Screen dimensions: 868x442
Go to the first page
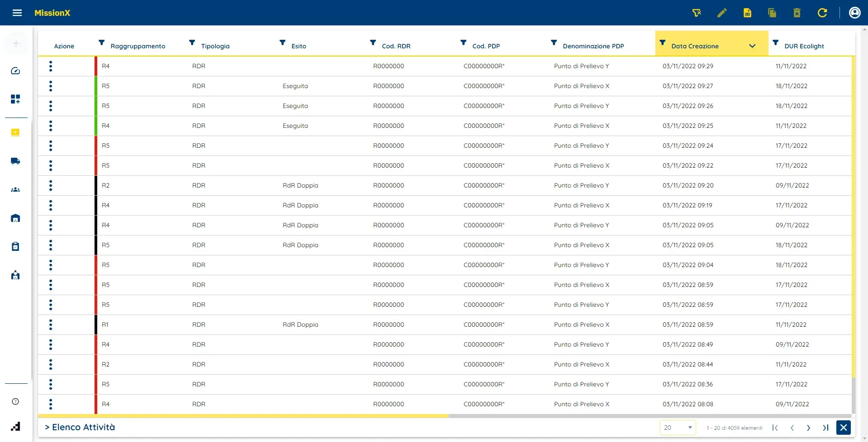pos(775,428)
